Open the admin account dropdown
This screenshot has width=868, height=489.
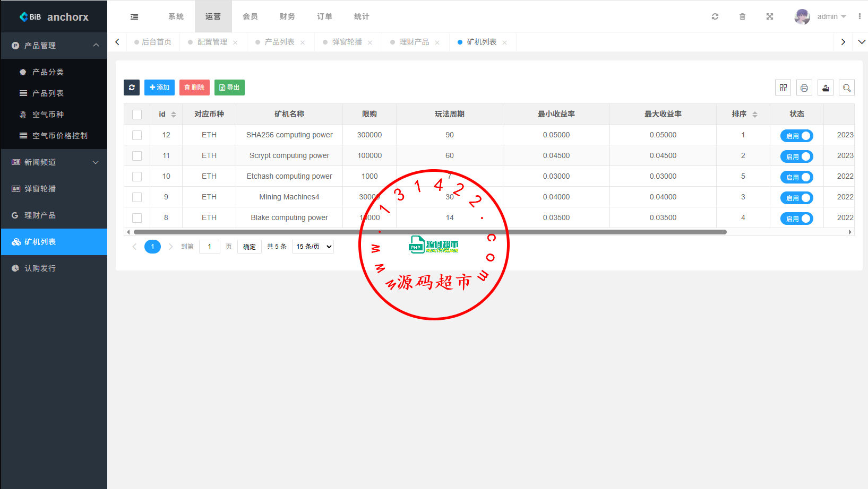click(820, 16)
